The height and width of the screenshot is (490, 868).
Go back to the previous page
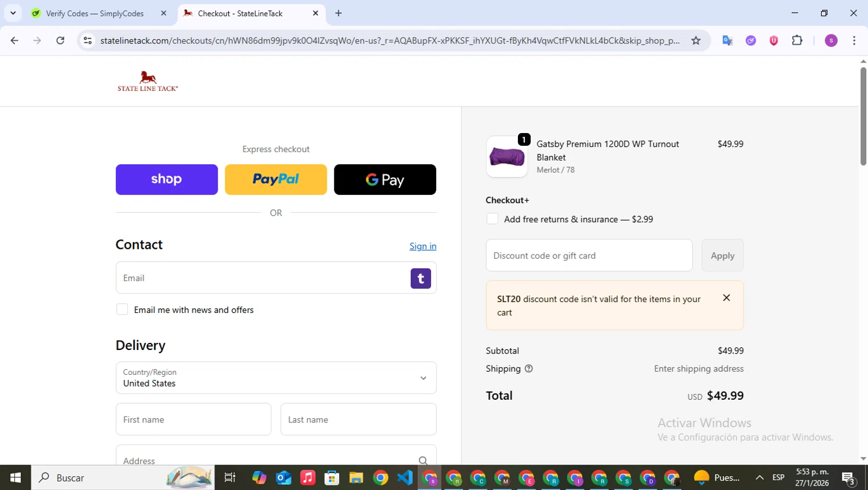click(14, 40)
